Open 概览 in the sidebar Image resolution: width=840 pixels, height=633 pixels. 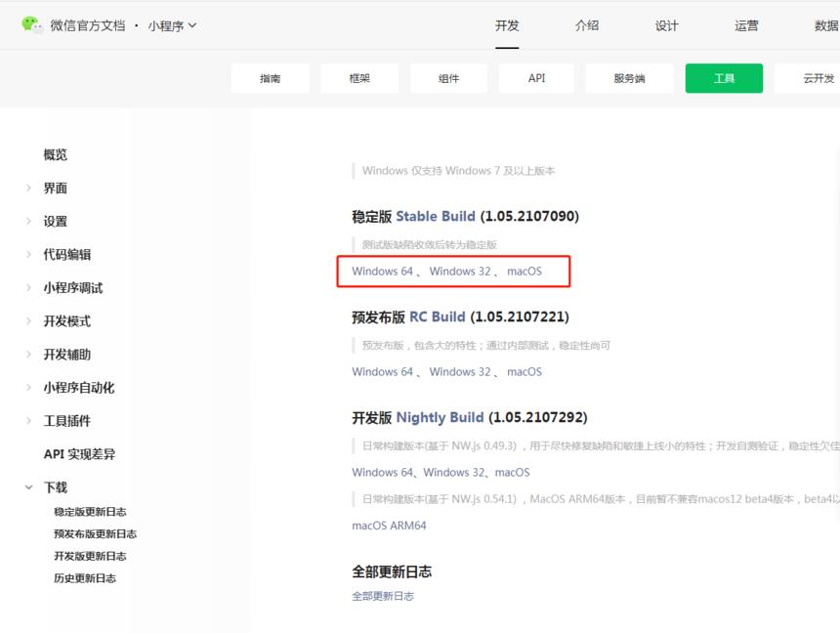pos(55,154)
